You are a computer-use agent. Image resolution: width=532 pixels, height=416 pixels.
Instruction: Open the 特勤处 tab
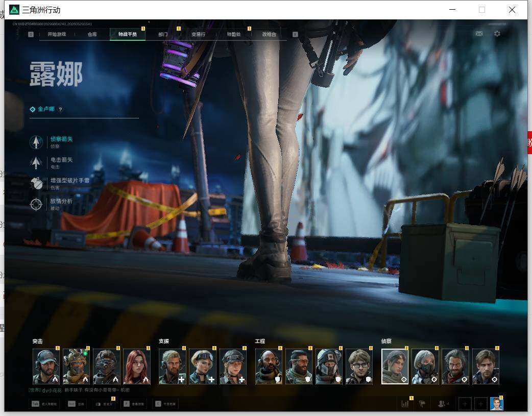234,34
